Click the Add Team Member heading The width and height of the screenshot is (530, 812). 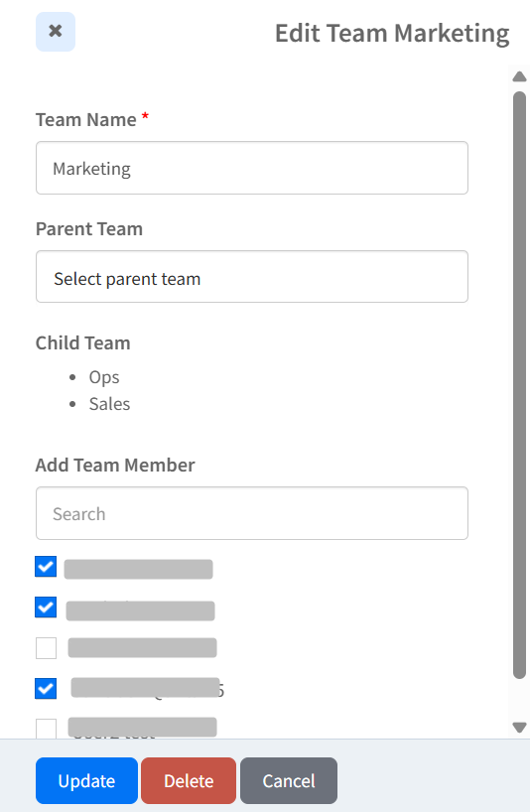(115, 465)
